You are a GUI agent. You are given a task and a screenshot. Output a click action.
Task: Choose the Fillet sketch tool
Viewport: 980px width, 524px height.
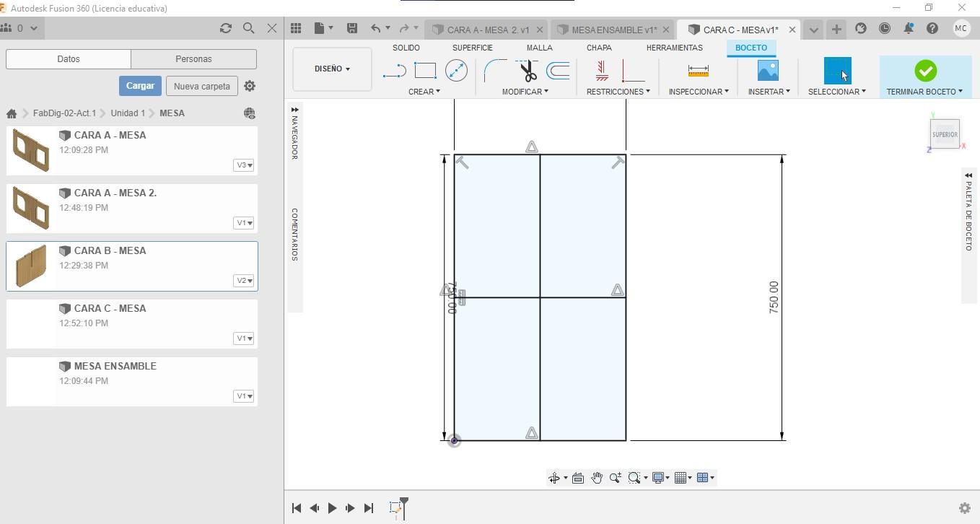click(494, 71)
